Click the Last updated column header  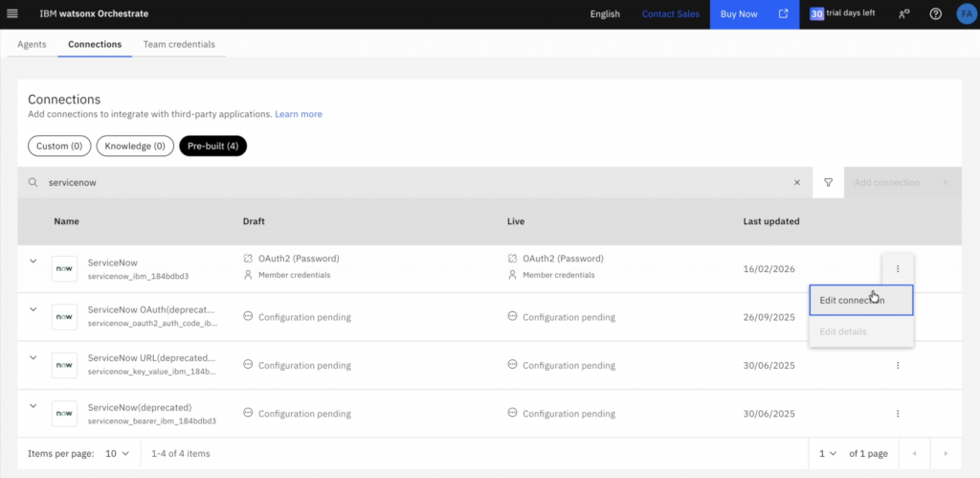click(x=771, y=221)
